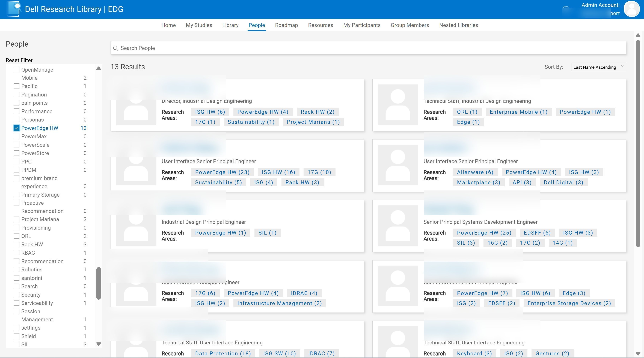The image size is (644, 358).
Task: Click the Enterprise Mobile (1) tag
Action: tap(518, 112)
